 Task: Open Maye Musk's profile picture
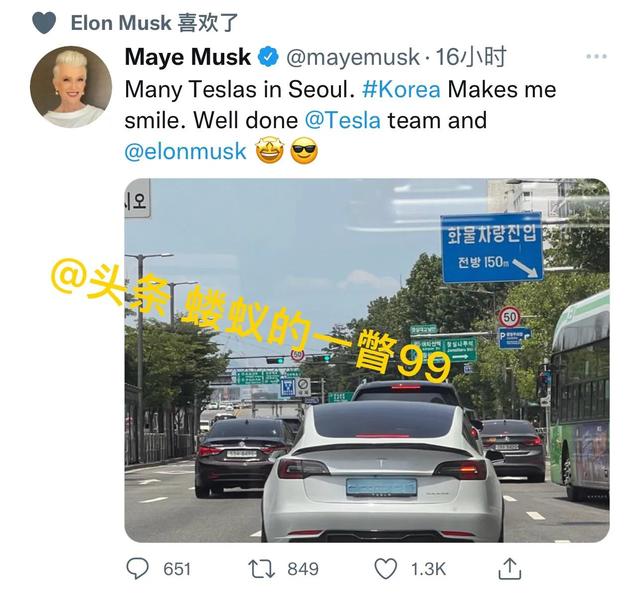tap(71, 87)
